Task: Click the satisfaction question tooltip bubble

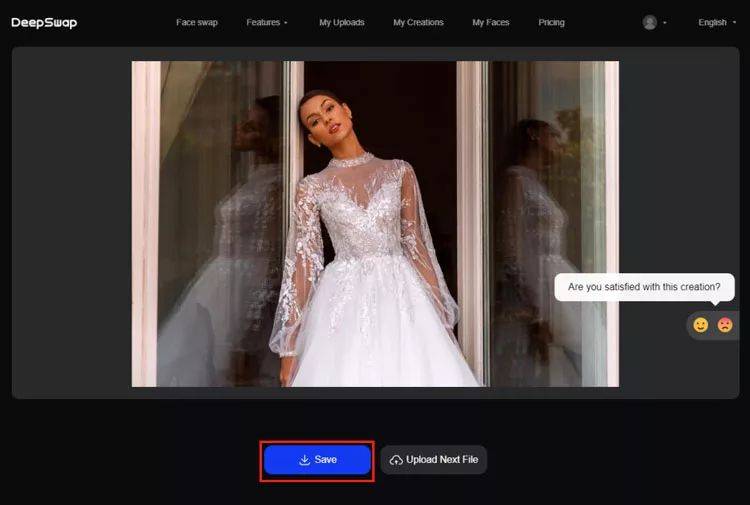Action: [644, 287]
